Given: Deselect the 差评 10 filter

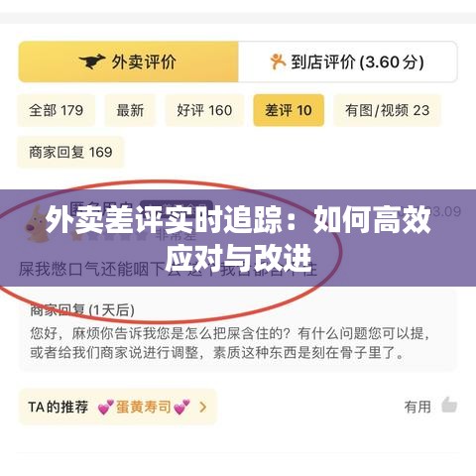Looking at the screenshot, I should 289,110.
